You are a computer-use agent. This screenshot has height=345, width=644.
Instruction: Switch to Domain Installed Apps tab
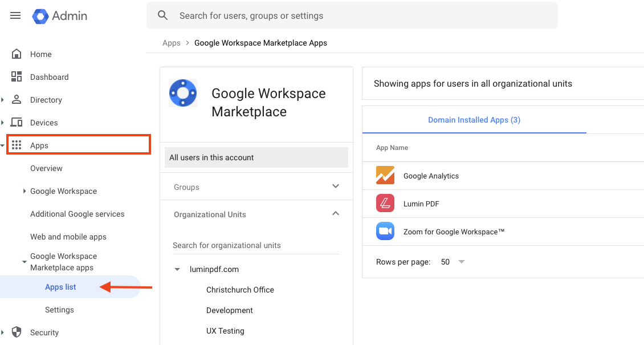point(474,120)
